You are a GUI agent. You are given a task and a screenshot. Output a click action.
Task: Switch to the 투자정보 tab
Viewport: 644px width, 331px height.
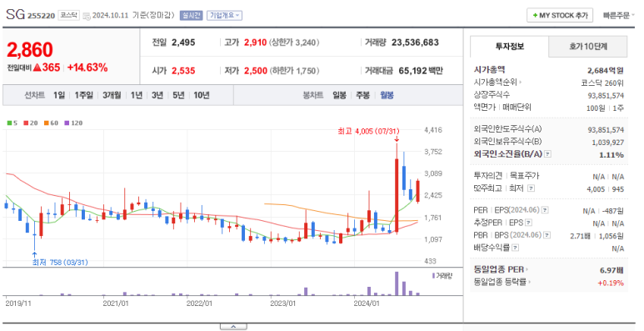tap(509, 47)
